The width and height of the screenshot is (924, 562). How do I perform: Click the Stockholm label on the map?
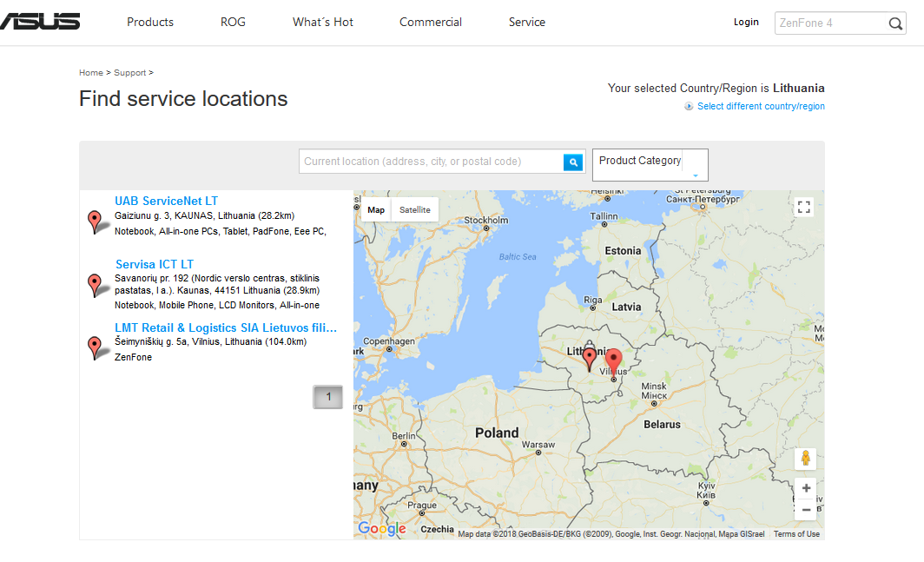point(486,220)
